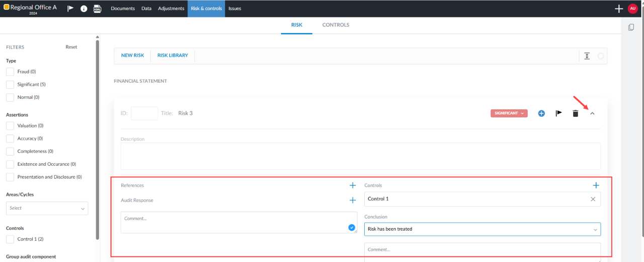
Task: Click the blue circle plus icon on Risk 3
Action: tap(541, 113)
